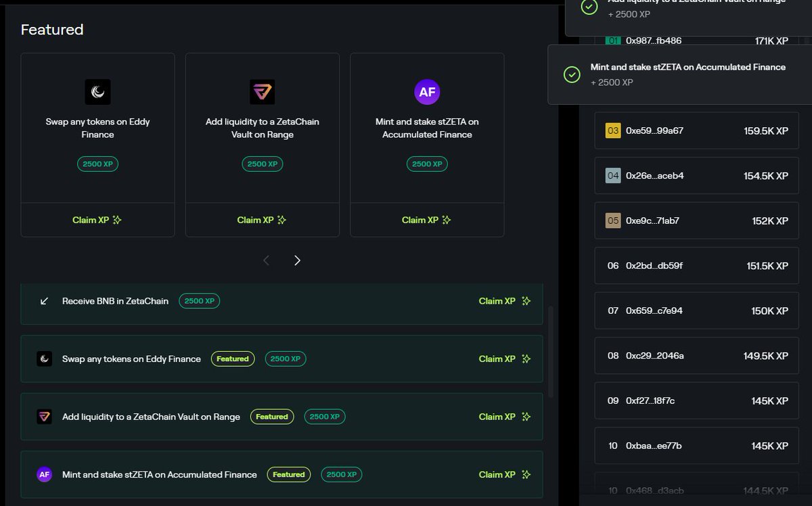
Task: Claim XP for Mint and stake stZETA list row
Action: pos(505,475)
